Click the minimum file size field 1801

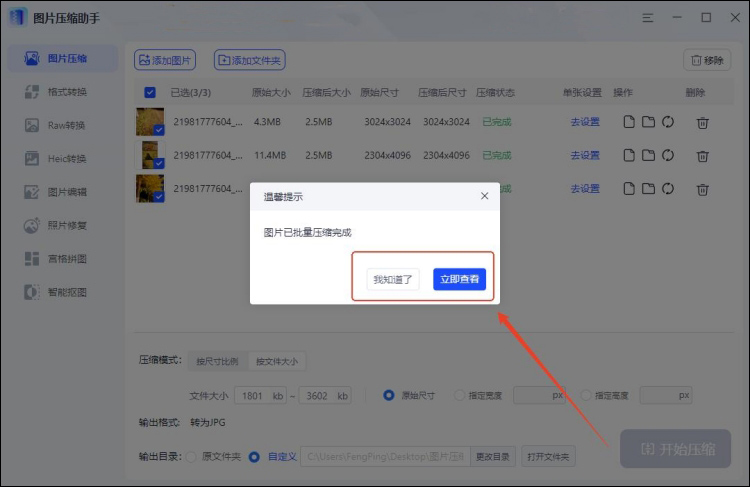coord(261,396)
